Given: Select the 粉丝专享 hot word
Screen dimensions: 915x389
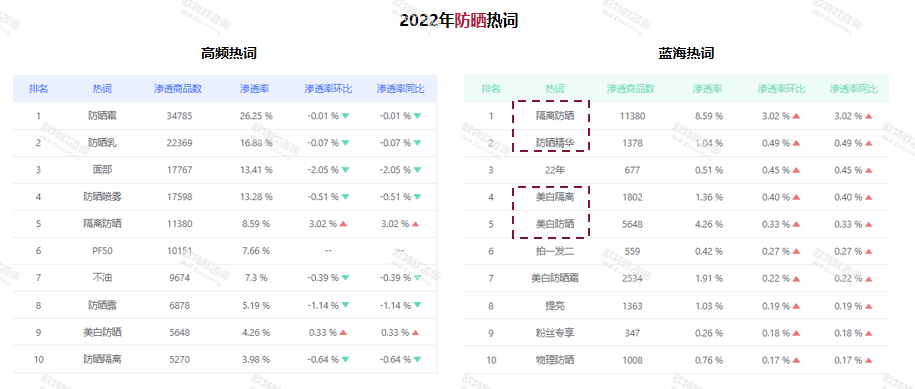Looking at the screenshot, I should [555, 333].
